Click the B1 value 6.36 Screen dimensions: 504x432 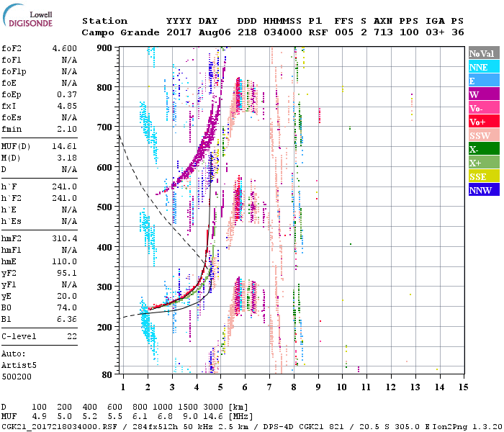coord(67,319)
